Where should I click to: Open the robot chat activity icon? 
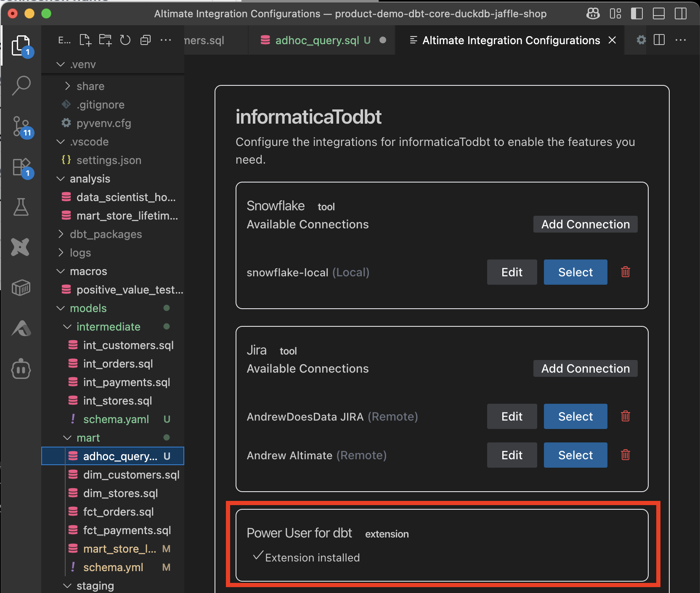click(21, 369)
